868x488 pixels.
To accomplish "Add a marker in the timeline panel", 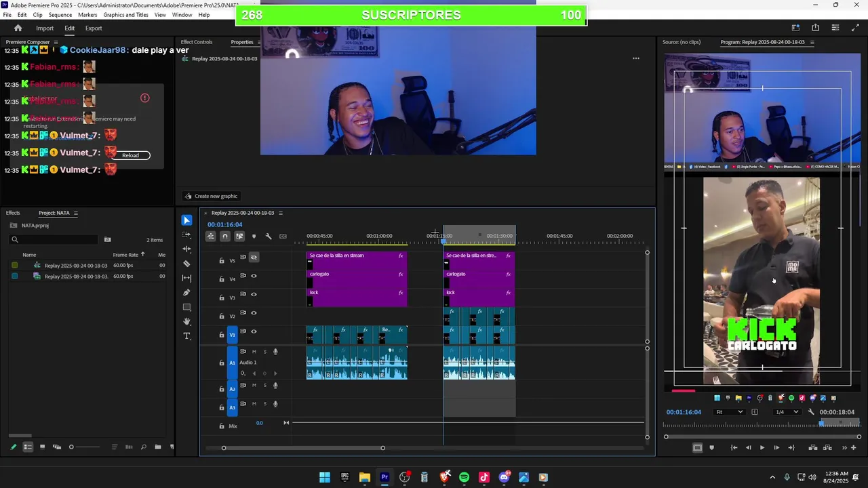I will [254, 236].
